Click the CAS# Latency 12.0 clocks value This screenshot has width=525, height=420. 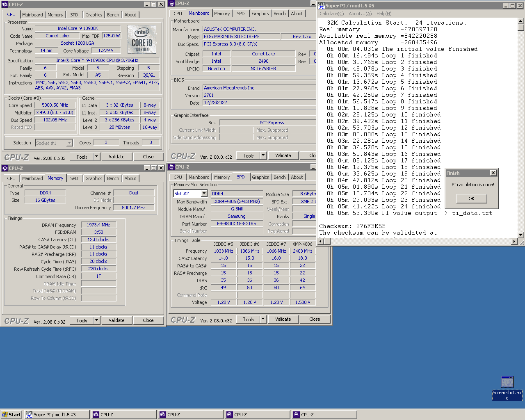coord(98,240)
